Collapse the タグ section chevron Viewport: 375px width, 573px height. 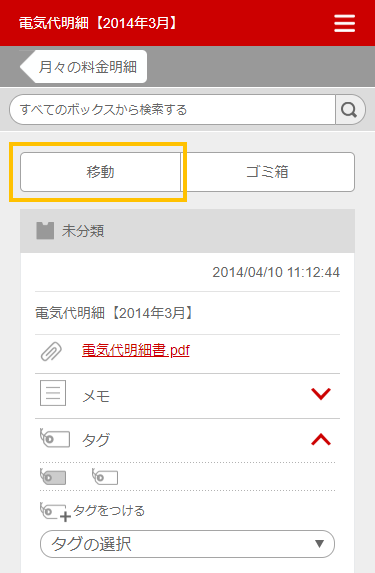321,439
